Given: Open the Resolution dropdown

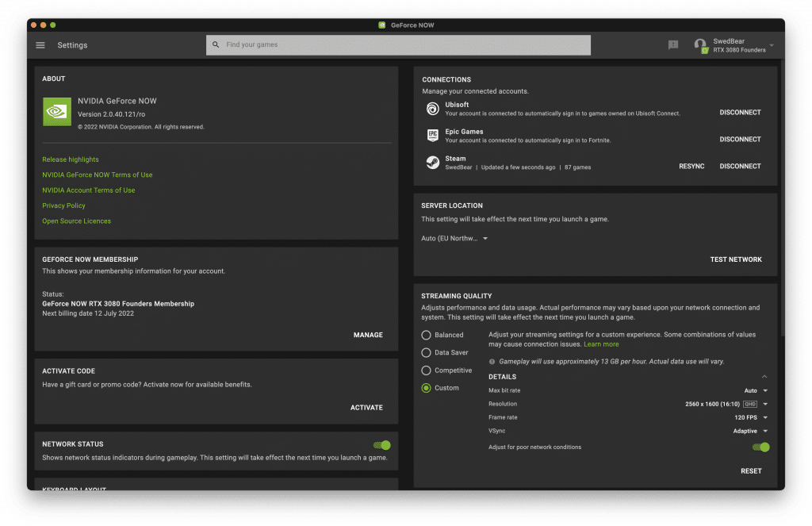Looking at the screenshot, I should pos(726,404).
